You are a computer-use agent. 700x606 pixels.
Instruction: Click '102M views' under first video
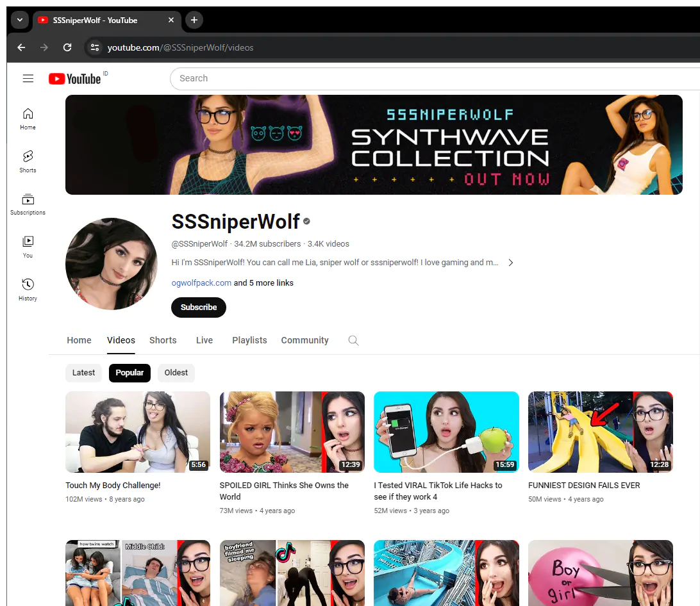[x=84, y=499]
